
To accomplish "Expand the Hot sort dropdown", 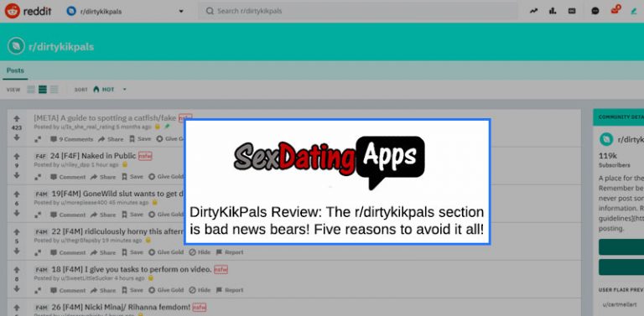I will pos(110,89).
